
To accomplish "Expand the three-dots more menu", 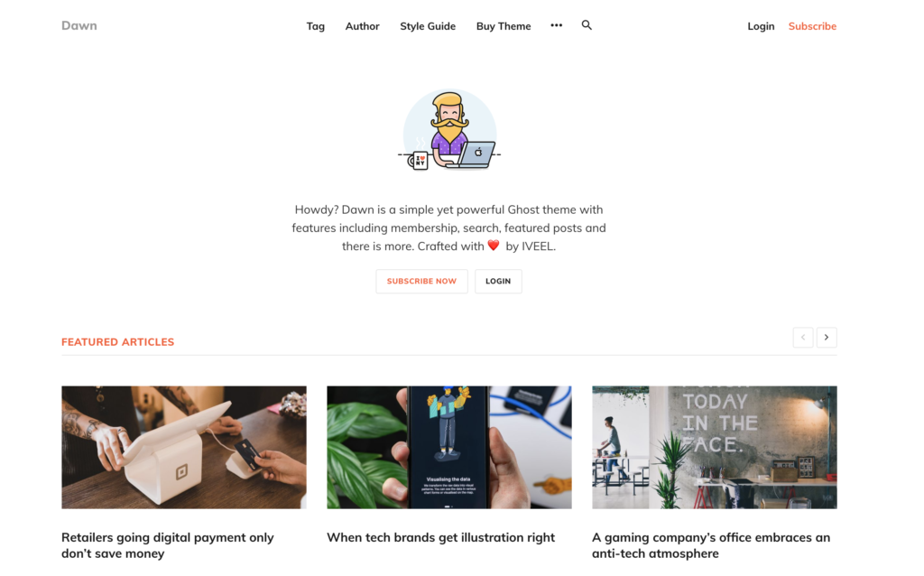I will coord(556,25).
